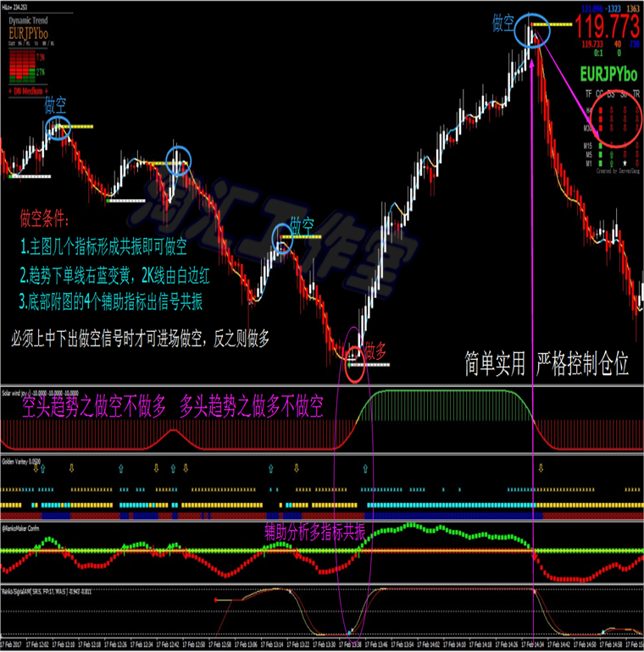
Task: Click the green Solar wind histogram plateau
Action: pos(444,405)
